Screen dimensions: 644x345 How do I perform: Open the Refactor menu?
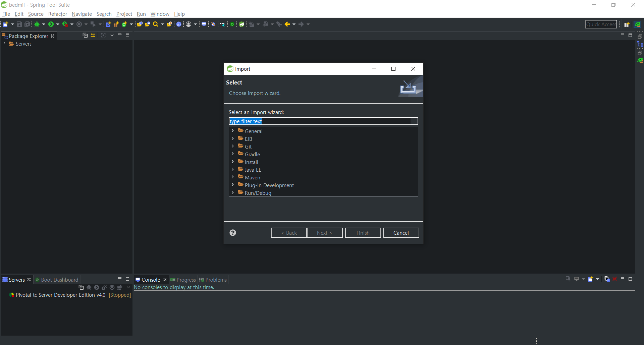point(58,14)
